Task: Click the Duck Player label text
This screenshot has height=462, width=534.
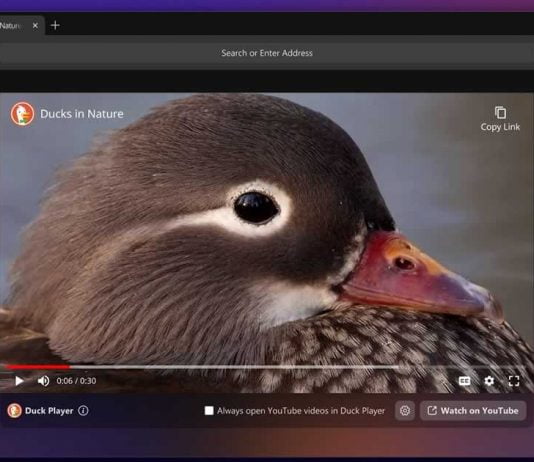Action: pos(49,411)
